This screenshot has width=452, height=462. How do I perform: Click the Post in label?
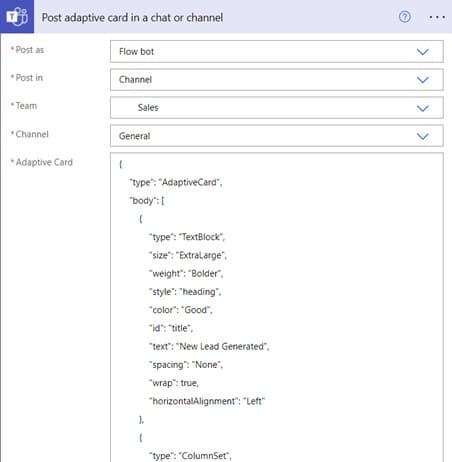pos(29,78)
